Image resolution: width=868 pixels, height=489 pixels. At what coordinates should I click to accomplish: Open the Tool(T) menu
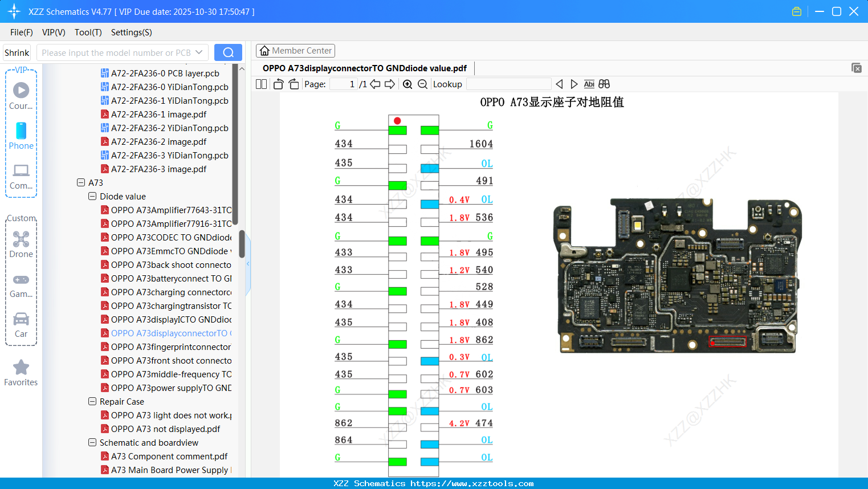[x=88, y=32]
